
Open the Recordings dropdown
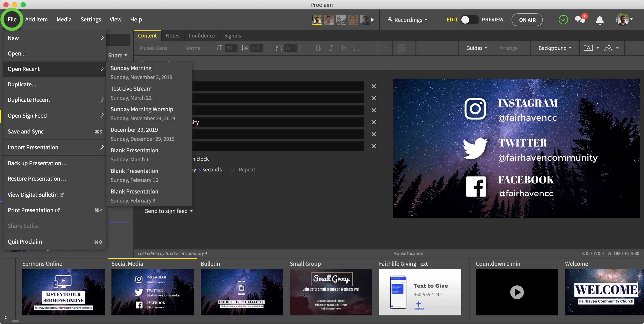click(x=408, y=20)
